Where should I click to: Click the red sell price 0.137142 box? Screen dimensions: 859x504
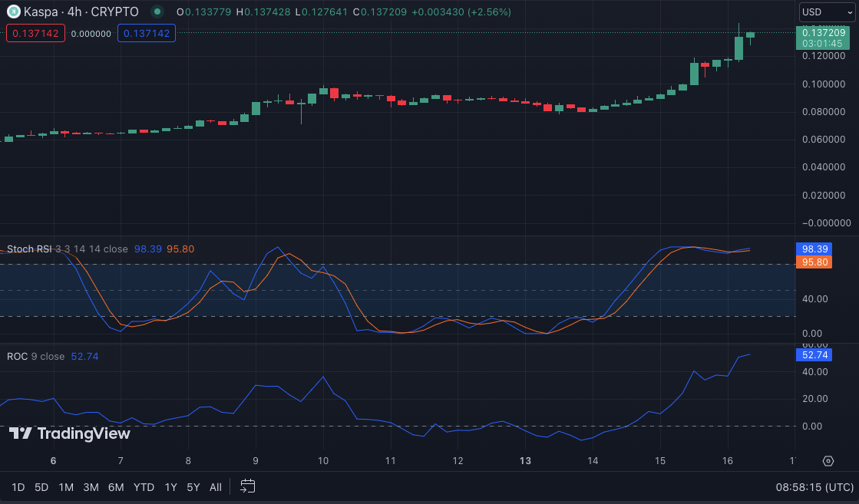point(36,34)
